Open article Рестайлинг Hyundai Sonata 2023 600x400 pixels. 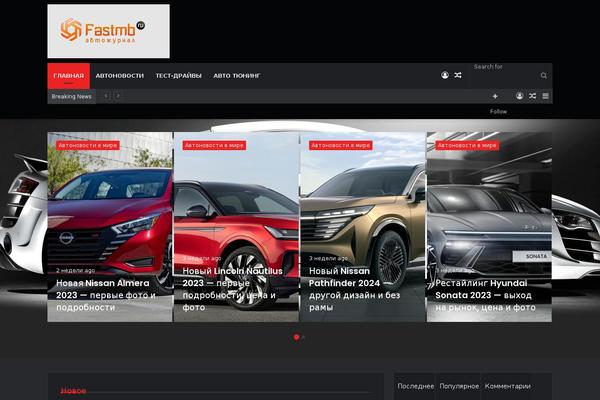coord(485,295)
